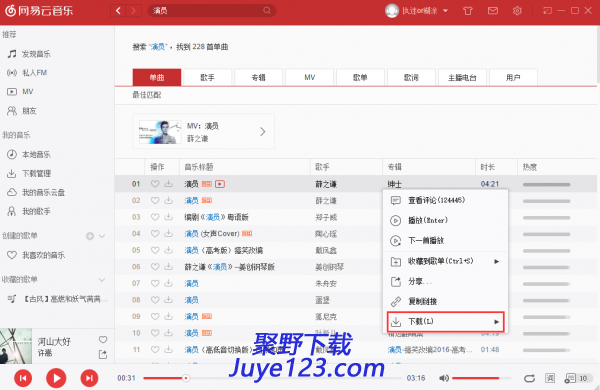Screen dimensions: 600x390
Task: Like song in row 01
Action: coord(155,184)
